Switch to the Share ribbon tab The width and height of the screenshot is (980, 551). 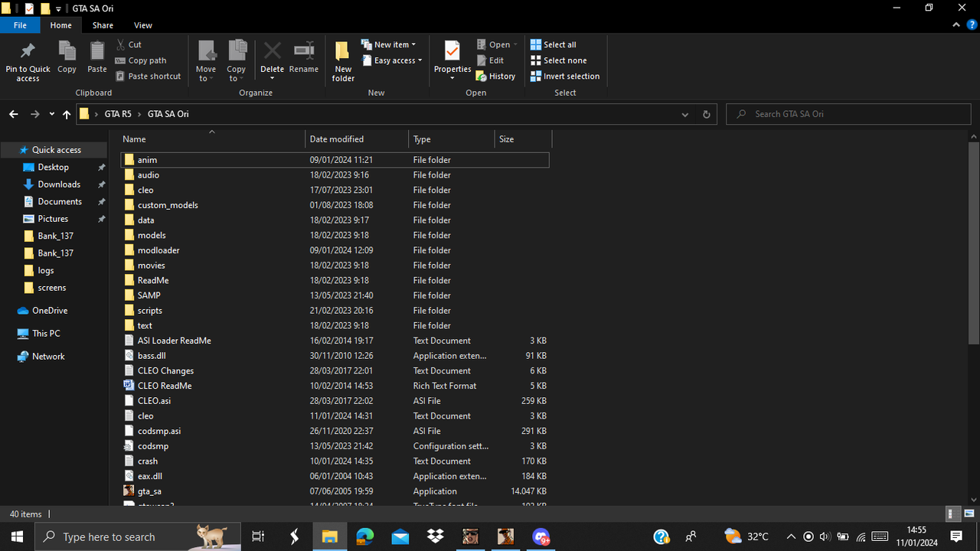click(x=103, y=25)
